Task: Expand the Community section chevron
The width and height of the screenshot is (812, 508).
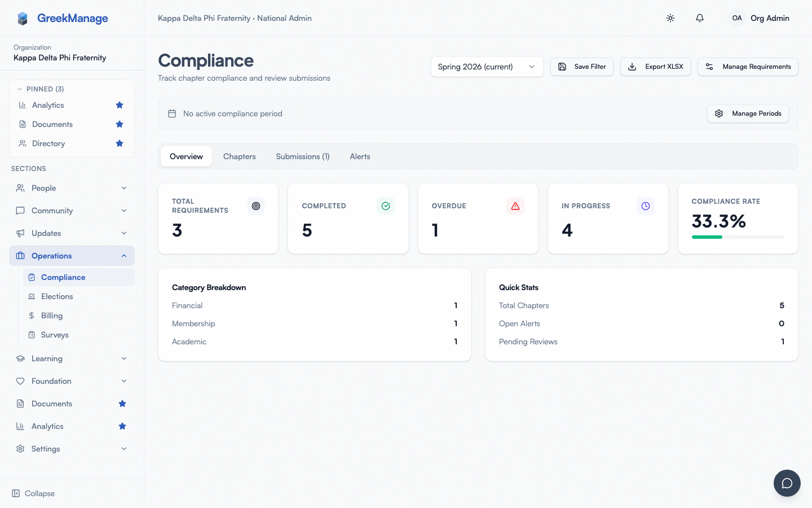Action: click(x=124, y=211)
